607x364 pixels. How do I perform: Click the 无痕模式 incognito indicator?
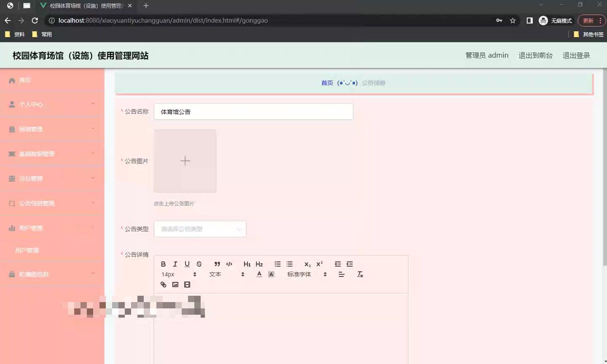556,21
